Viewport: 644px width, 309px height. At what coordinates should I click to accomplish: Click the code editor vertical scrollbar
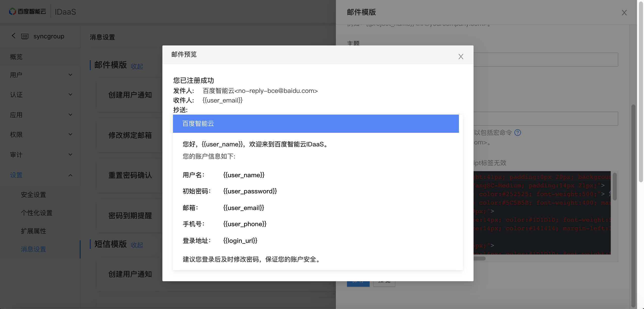614,186
